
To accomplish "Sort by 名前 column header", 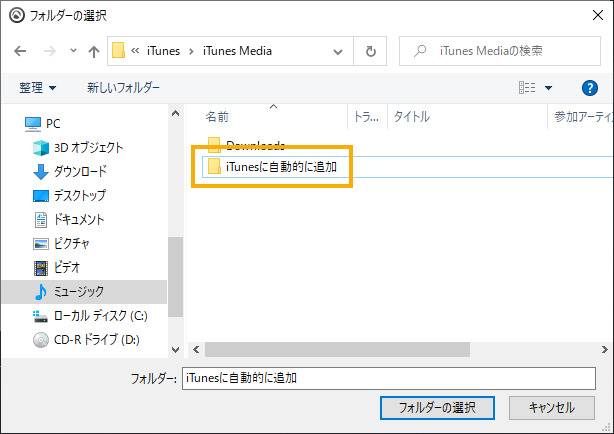I will [x=217, y=116].
